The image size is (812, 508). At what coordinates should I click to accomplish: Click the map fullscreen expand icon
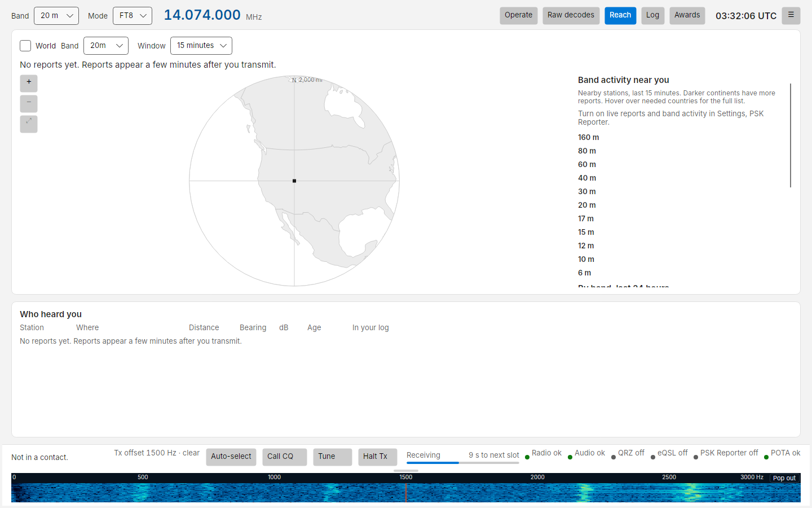[x=29, y=124]
